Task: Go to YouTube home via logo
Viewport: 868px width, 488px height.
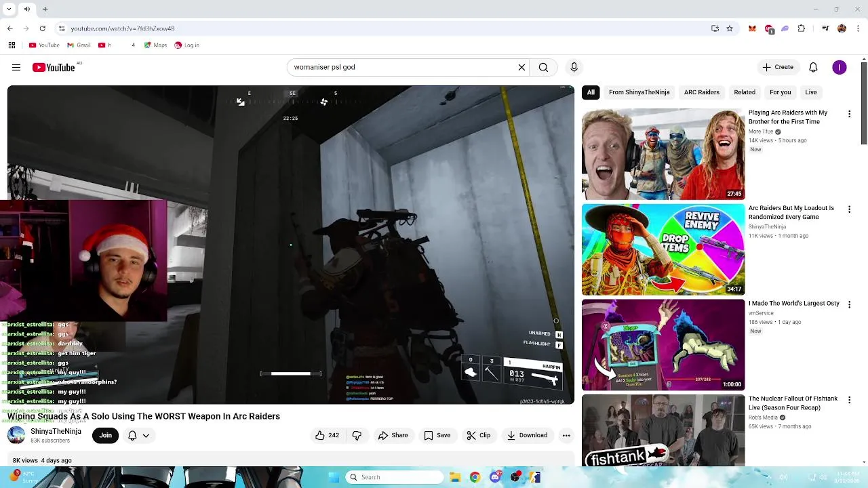Action: [x=54, y=67]
